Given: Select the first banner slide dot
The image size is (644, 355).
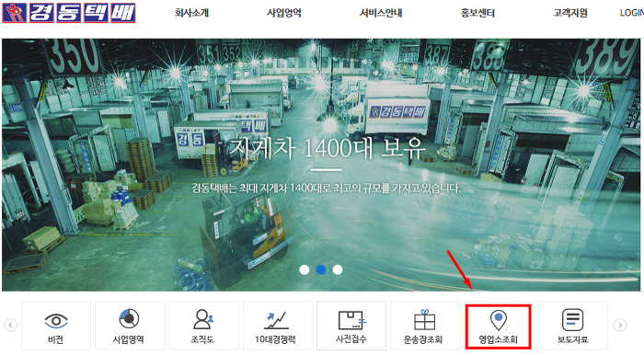Looking at the screenshot, I should pyautogui.click(x=305, y=269).
